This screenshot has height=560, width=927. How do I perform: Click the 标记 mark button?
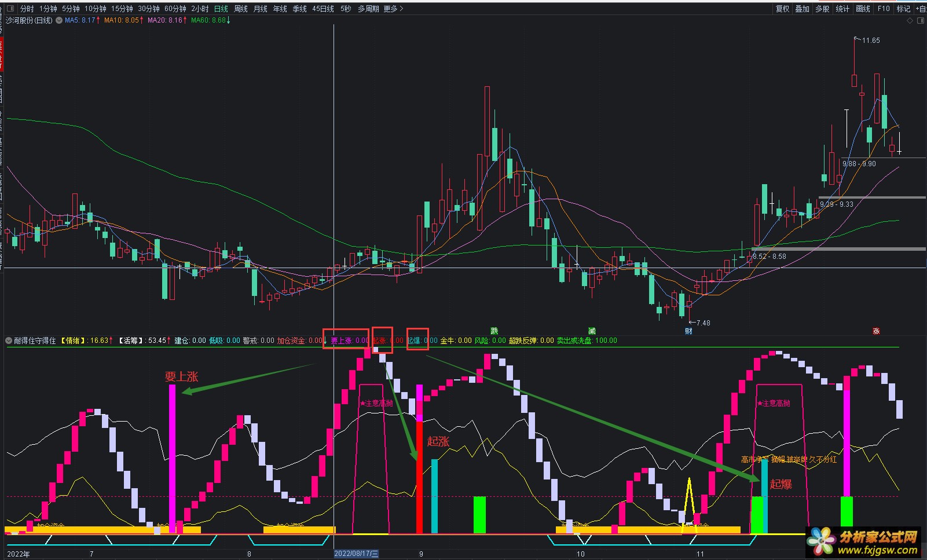(903, 9)
